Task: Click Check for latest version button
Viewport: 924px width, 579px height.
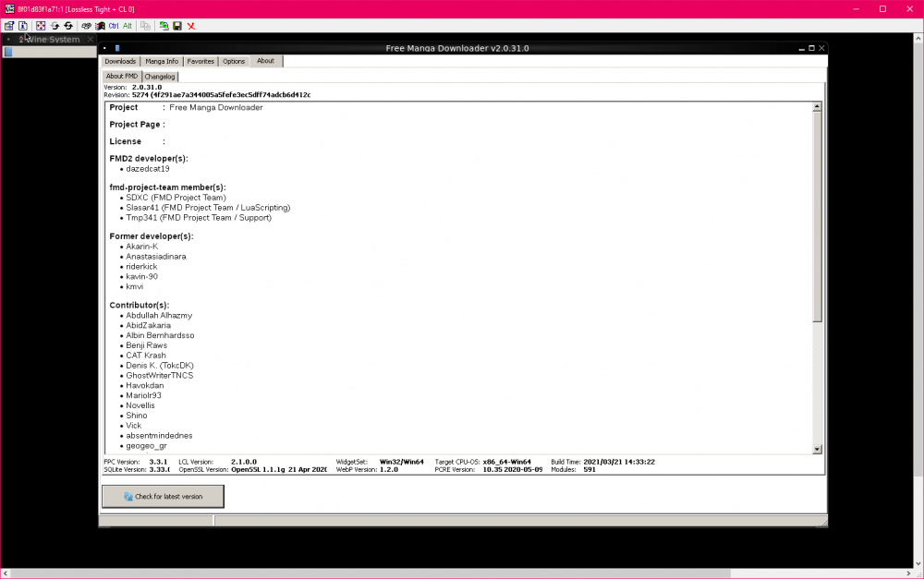Action: click(164, 497)
